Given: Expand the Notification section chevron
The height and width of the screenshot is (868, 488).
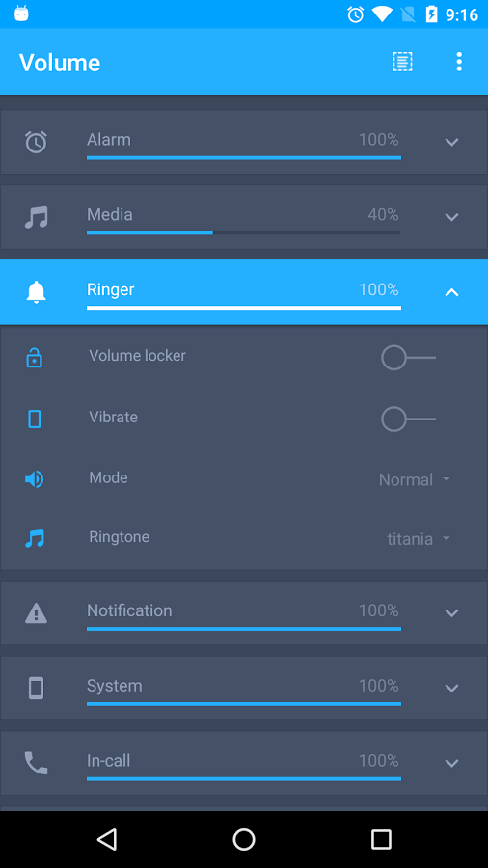Looking at the screenshot, I should (x=451, y=613).
